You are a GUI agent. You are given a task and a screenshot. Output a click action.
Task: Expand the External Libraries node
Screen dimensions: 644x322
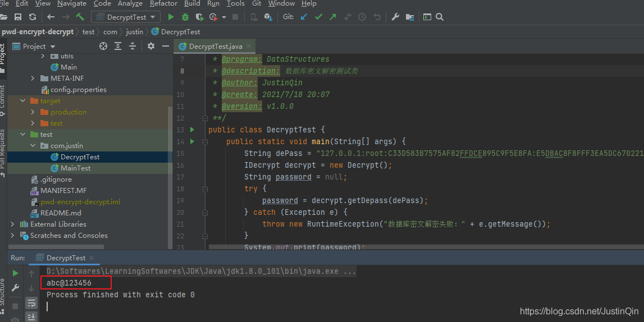pos(13,224)
